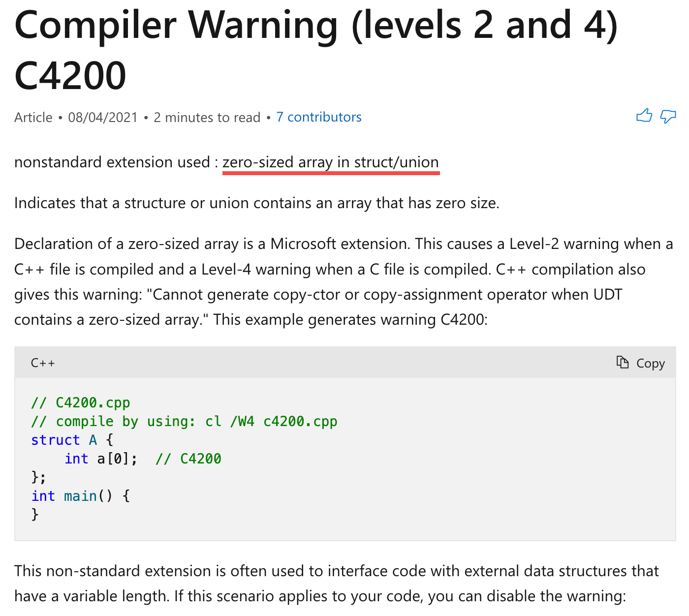Click the inline "// C4200" code comment

tap(188, 459)
